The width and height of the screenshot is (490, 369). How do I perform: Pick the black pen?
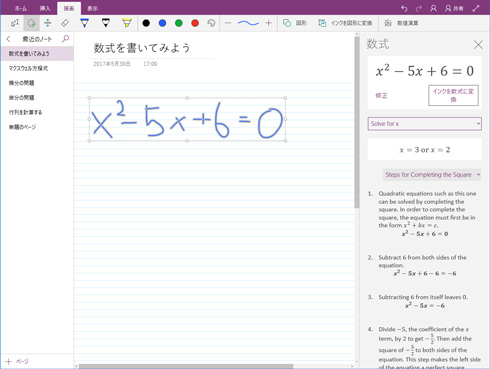point(106,23)
